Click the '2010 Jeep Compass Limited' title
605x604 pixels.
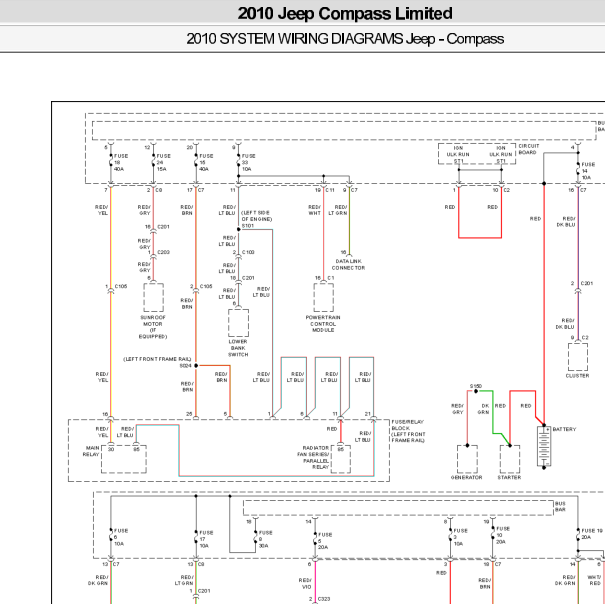345,14
